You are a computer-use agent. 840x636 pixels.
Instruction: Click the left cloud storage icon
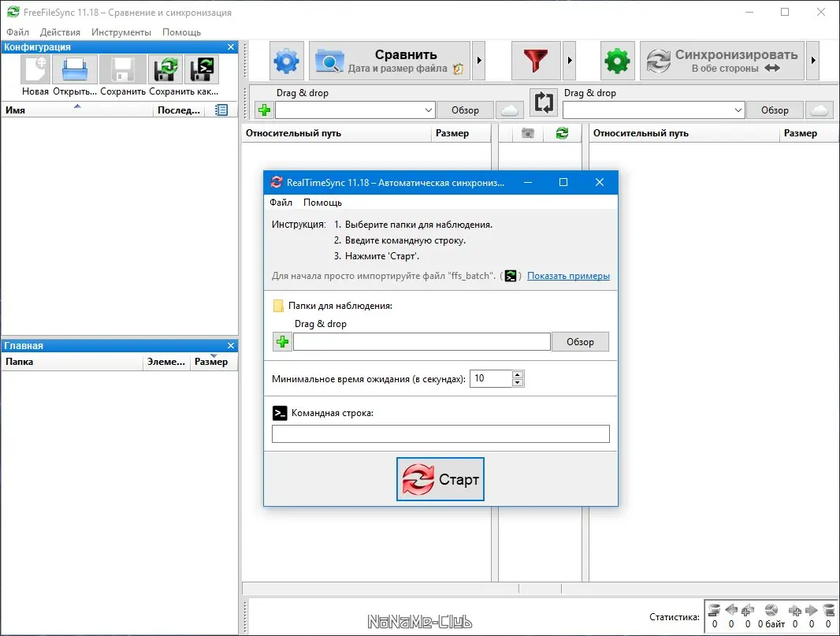pyautogui.click(x=510, y=110)
